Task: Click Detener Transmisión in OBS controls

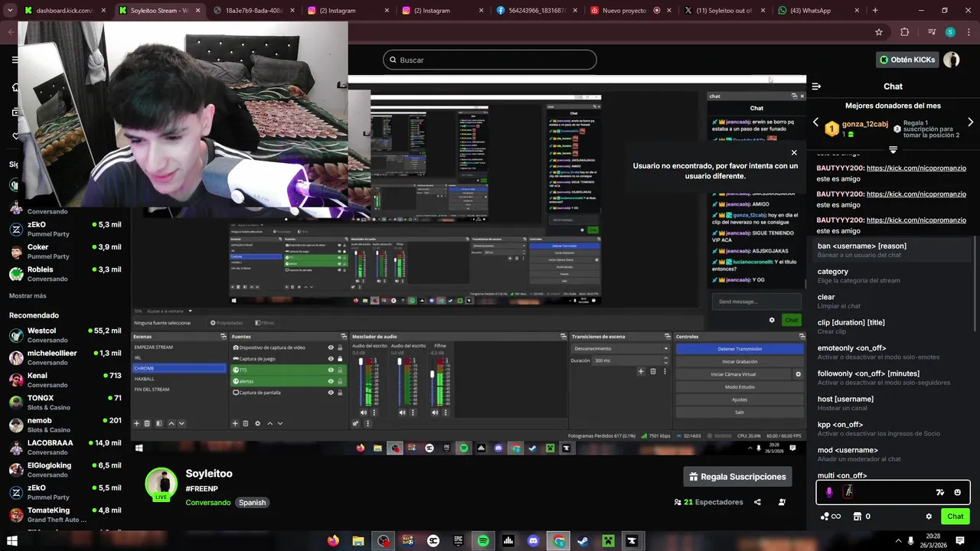Action: (740, 349)
